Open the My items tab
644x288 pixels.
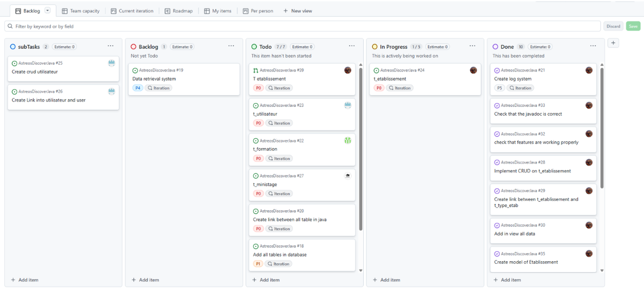(x=217, y=11)
